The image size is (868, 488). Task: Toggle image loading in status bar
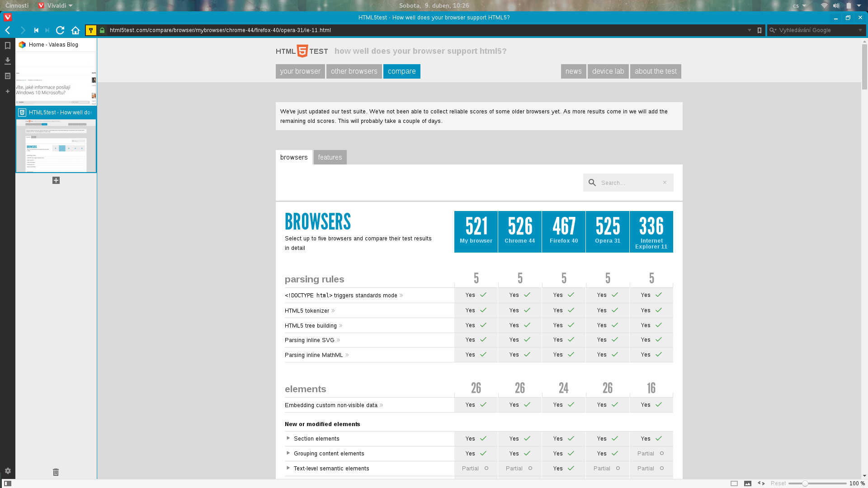point(748,483)
